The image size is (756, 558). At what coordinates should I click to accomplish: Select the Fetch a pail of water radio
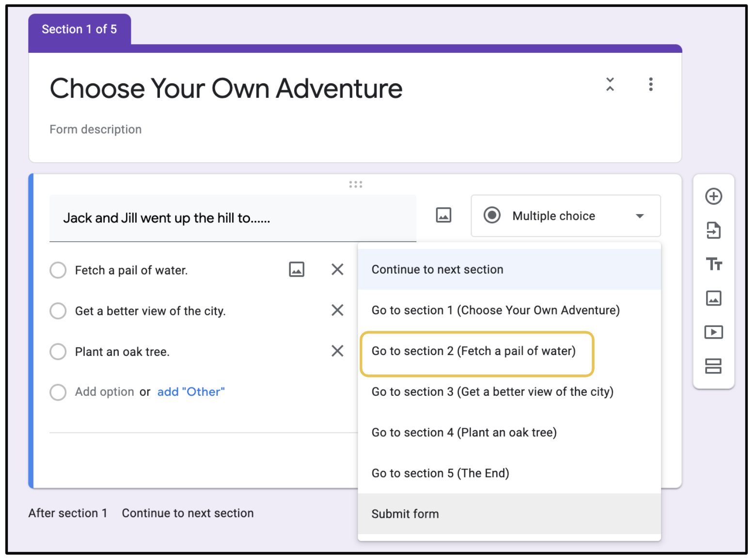click(58, 270)
